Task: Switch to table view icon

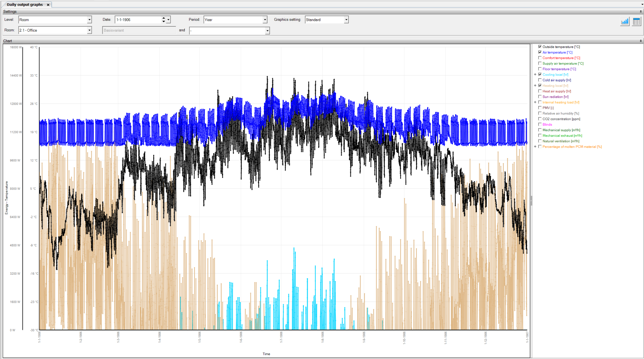Action: 636,21
